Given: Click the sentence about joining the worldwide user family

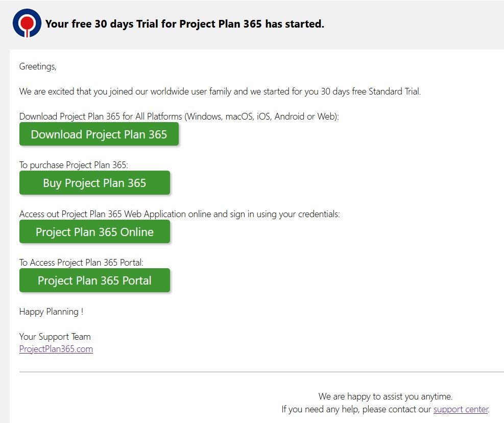Looking at the screenshot, I should pyautogui.click(x=220, y=92).
